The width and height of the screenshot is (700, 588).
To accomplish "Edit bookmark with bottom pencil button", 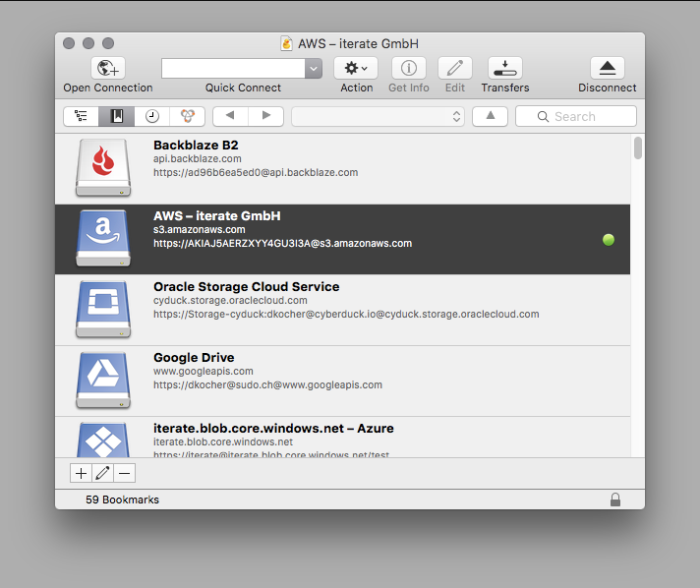I will pos(102,473).
